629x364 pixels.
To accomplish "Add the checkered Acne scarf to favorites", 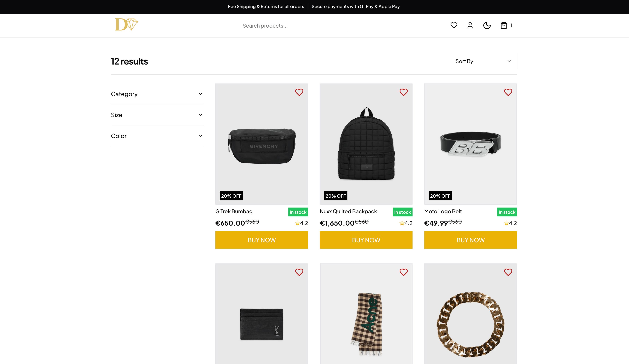I will tap(403, 272).
